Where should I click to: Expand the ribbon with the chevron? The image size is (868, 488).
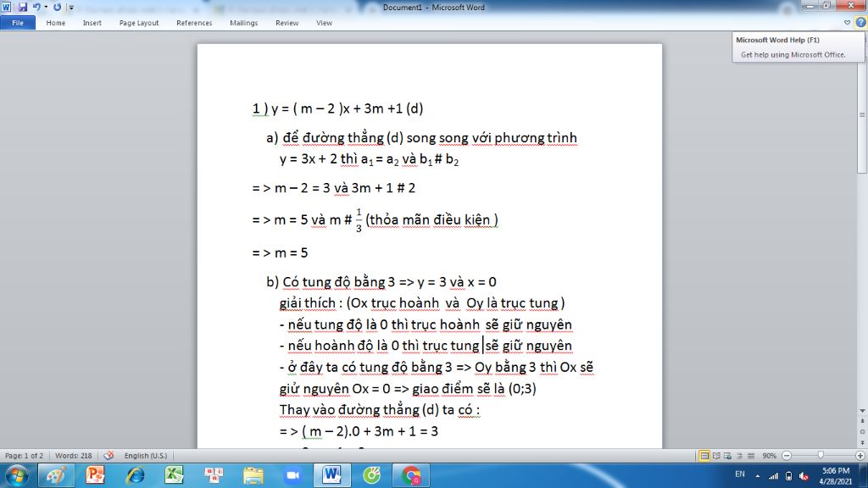coord(847,23)
